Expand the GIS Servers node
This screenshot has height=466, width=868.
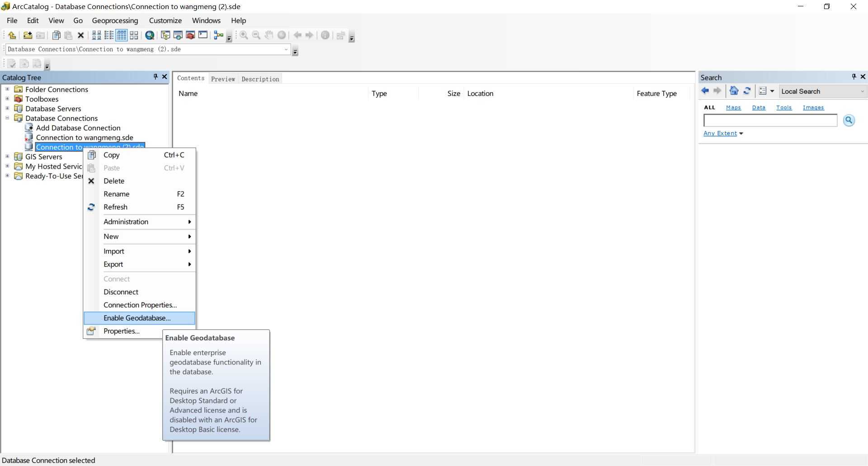point(7,157)
